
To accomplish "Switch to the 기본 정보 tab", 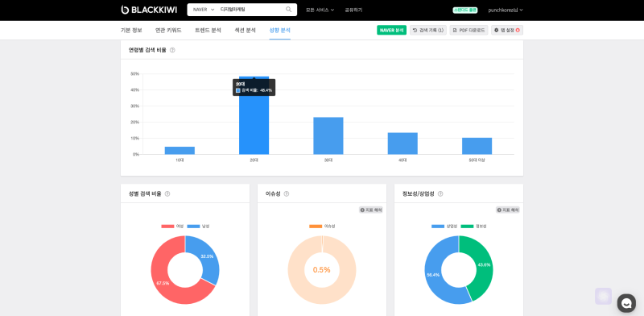I will click(x=131, y=30).
